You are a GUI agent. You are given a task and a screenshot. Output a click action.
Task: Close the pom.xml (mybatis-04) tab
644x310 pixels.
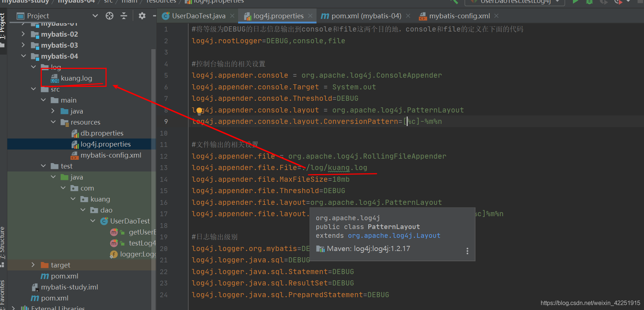click(x=408, y=16)
